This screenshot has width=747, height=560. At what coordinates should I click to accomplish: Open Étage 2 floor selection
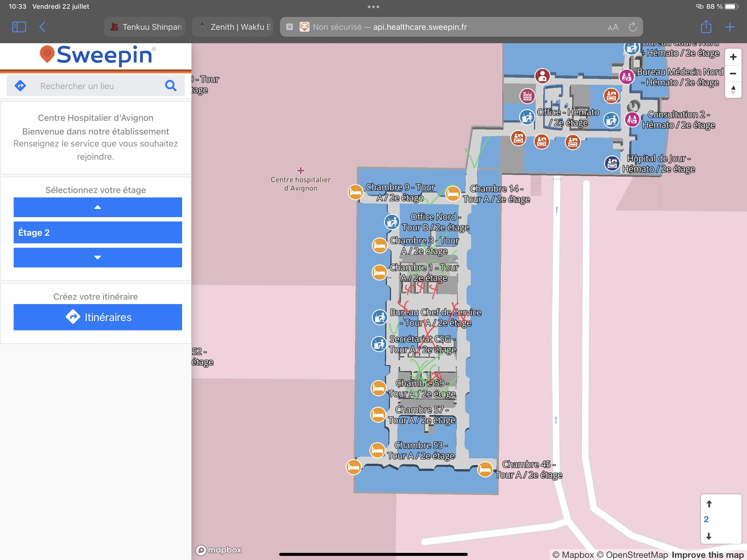(98, 232)
